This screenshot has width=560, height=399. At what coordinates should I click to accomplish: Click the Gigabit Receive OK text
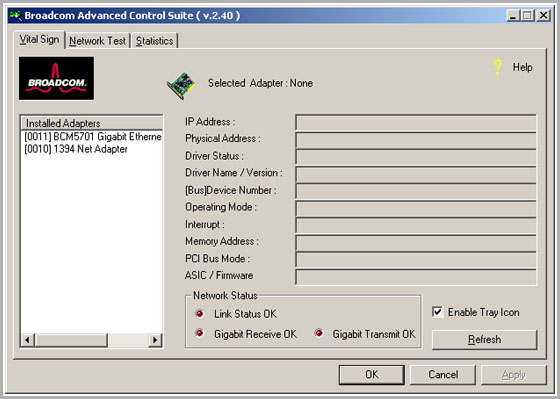pos(255,334)
